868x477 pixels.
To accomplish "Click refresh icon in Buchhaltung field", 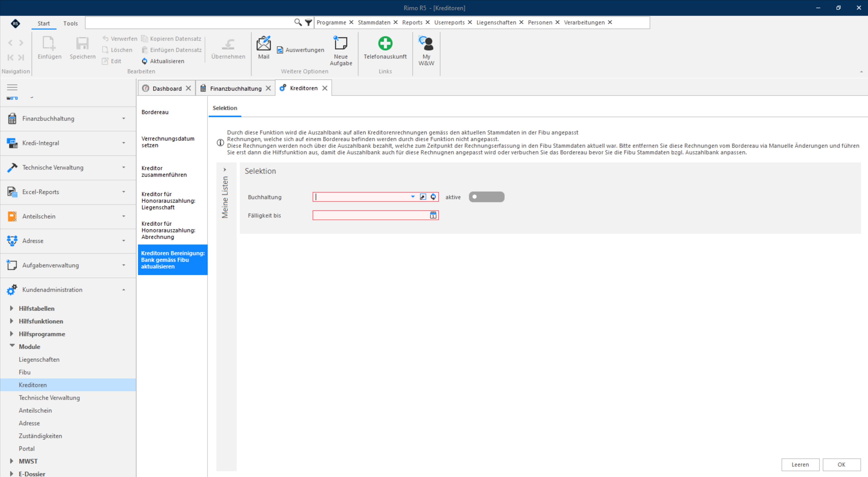I will click(433, 197).
